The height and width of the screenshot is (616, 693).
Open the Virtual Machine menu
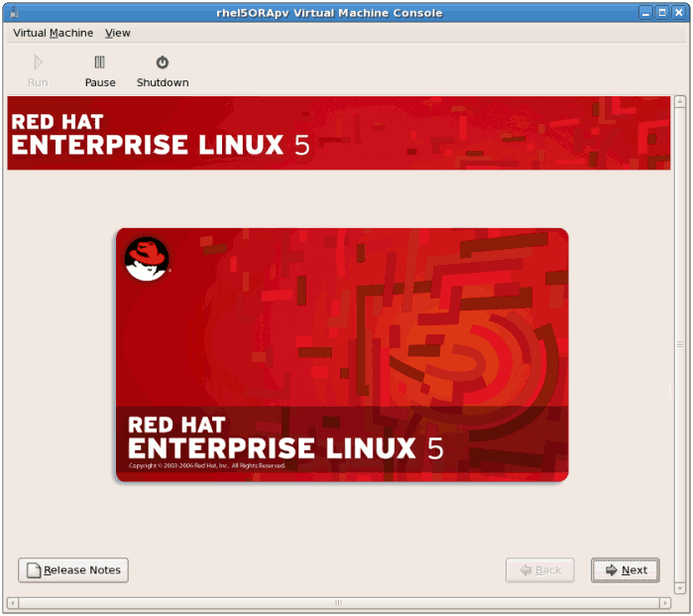[53, 33]
